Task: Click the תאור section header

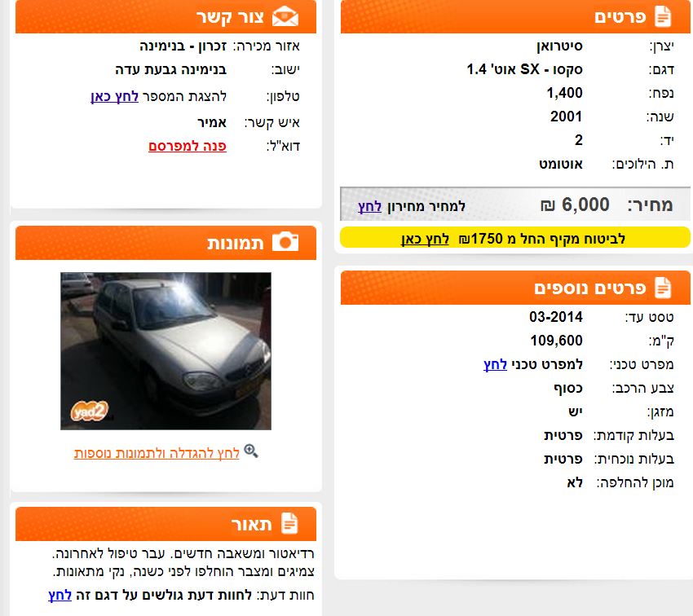Action: click(x=166, y=524)
